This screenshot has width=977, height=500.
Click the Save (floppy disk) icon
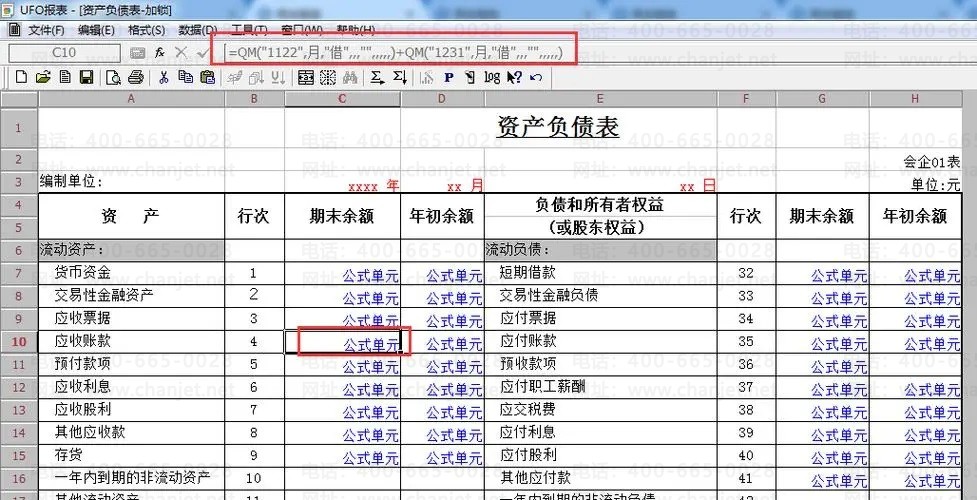tap(87, 77)
